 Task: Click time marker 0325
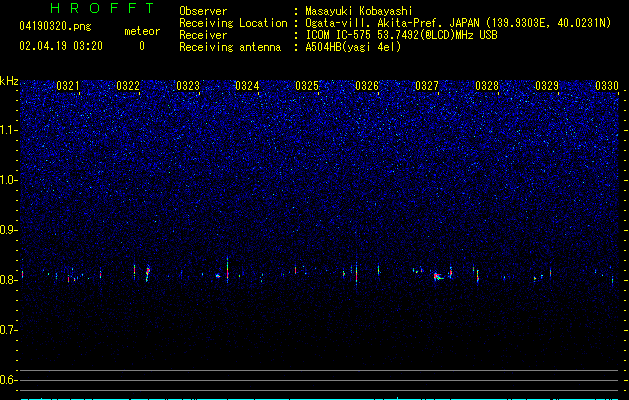307,86
